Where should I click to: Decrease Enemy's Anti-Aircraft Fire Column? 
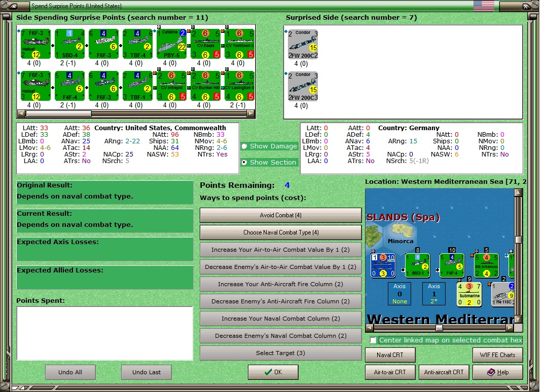point(281,301)
